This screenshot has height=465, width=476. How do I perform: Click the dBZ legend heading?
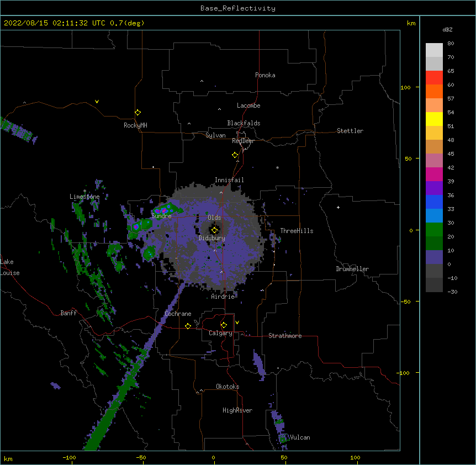tap(447, 29)
